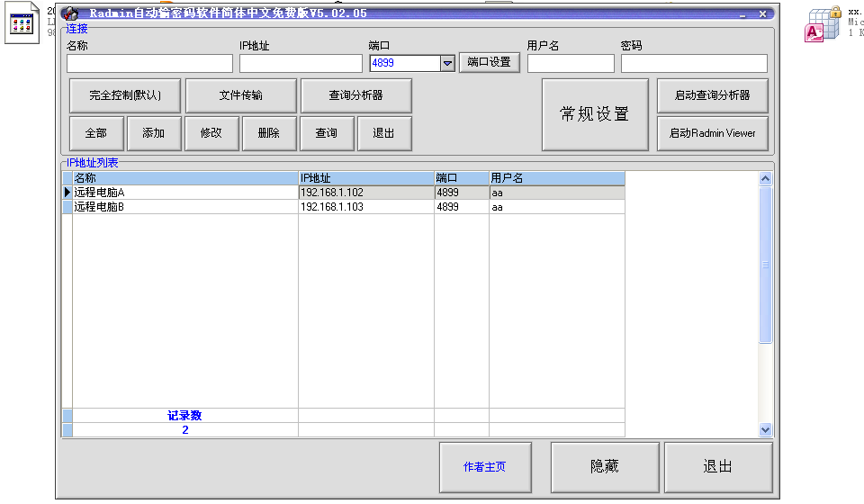Click the 查询分析器 button
This screenshot has height=504, width=864.
tap(356, 95)
